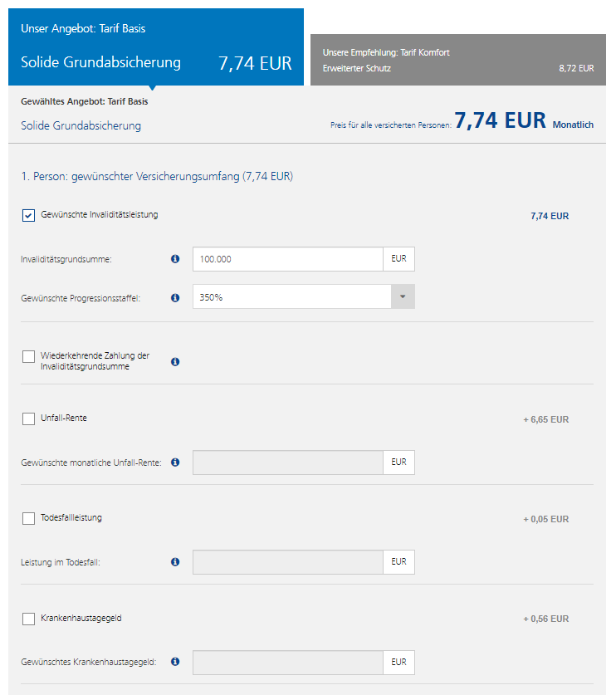Open info icon beside Wiederkehrende Zahlung
Image resolution: width=616 pixels, height=695 pixels.
point(175,362)
